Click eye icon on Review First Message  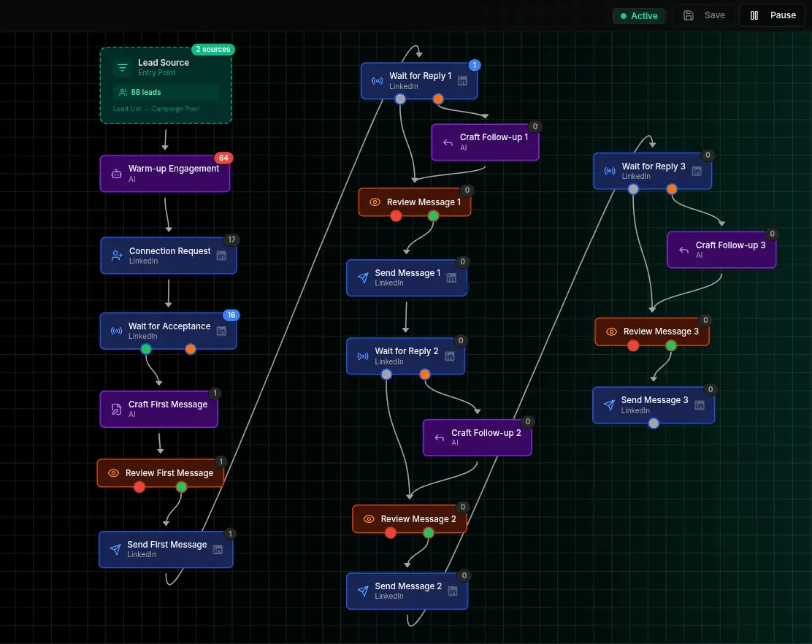pyautogui.click(x=113, y=473)
